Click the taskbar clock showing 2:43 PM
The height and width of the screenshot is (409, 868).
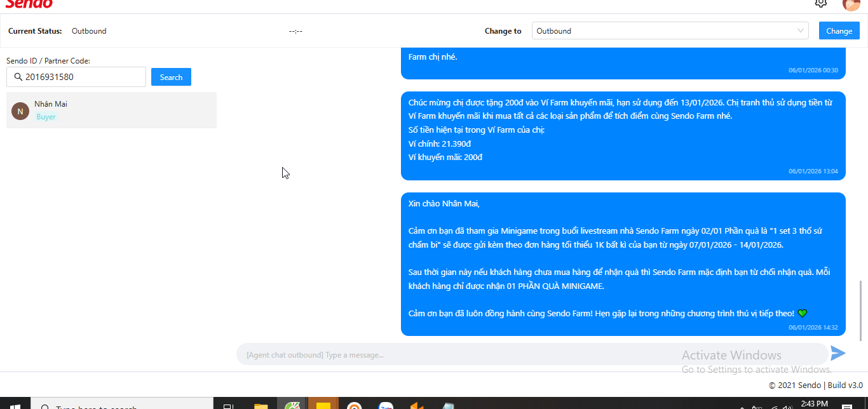coord(814,404)
